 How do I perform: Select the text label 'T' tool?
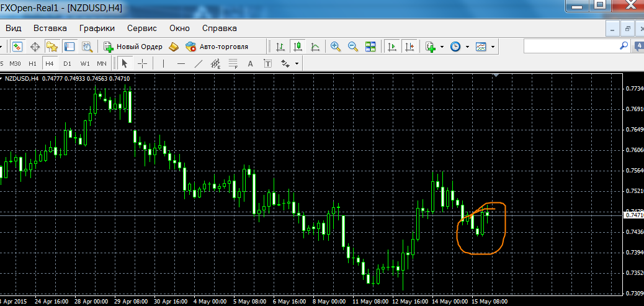[268, 64]
